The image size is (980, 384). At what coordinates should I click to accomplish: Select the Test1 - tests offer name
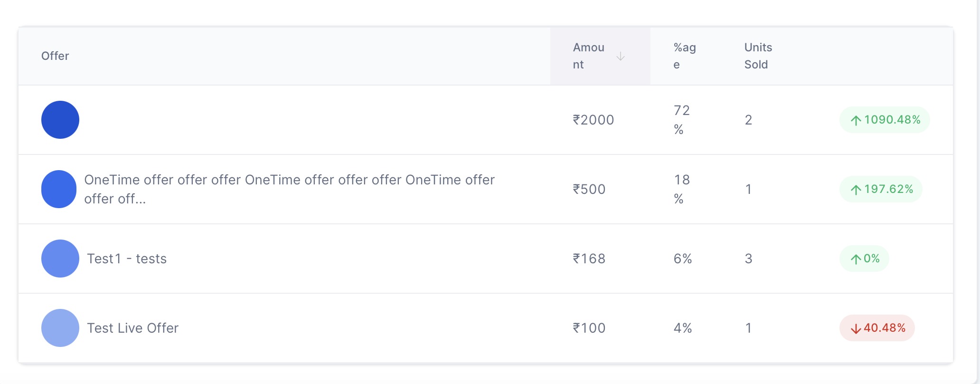pos(127,259)
